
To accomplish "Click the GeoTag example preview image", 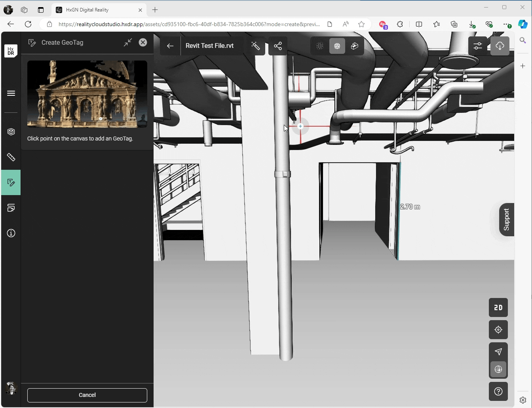I will click(87, 94).
